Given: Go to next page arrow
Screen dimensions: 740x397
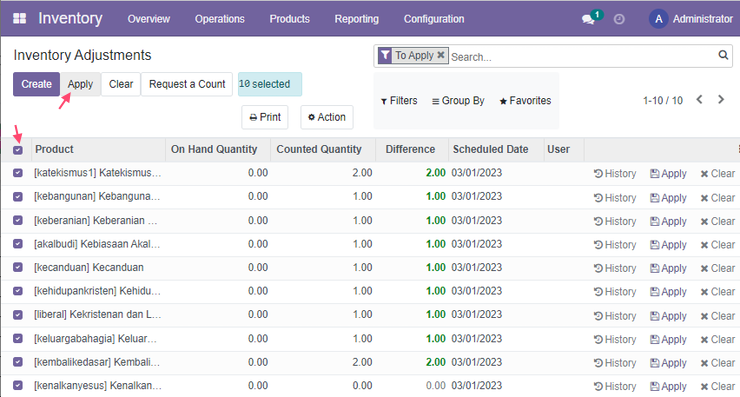Looking at the screenshot, I should click(x=721, y=100).
